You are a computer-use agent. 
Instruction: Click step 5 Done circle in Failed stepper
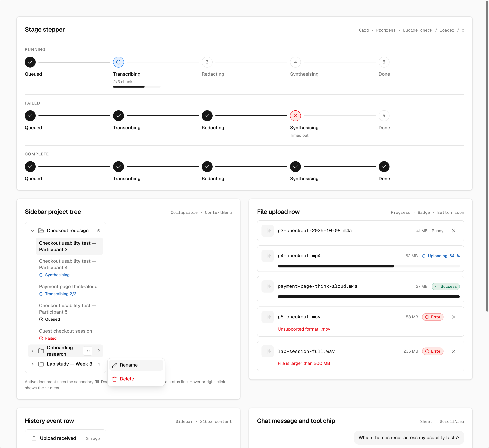pyautogui.click(x=384, y=116)
